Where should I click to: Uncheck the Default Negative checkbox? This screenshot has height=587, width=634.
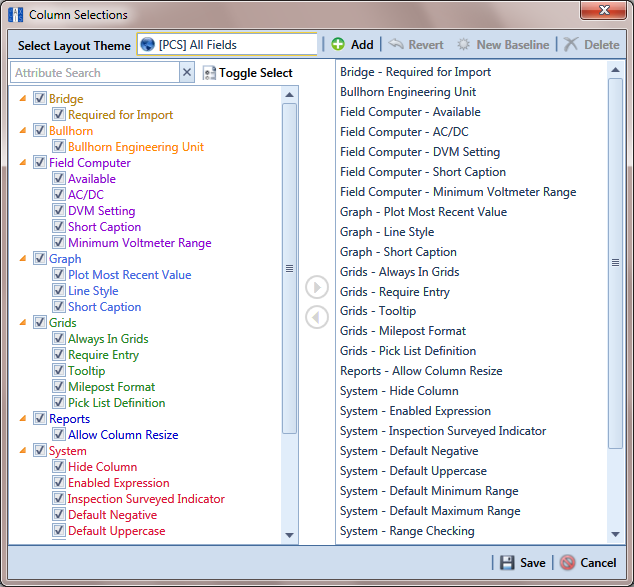(x=59, y=514)
